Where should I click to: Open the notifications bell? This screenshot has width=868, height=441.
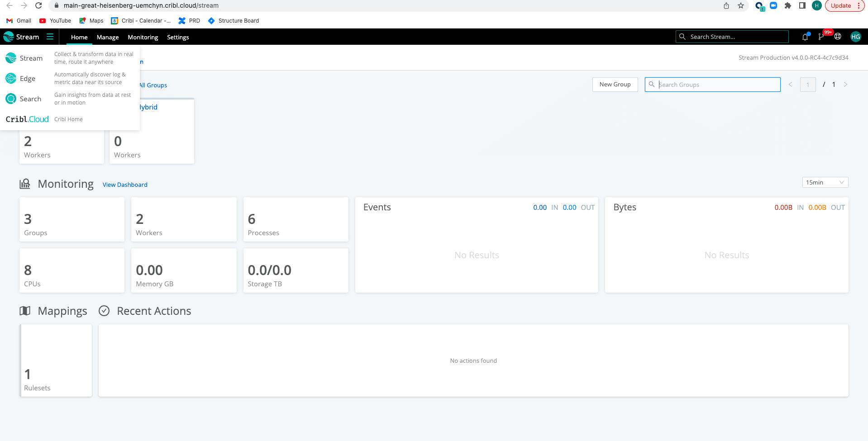click(805, 37)
